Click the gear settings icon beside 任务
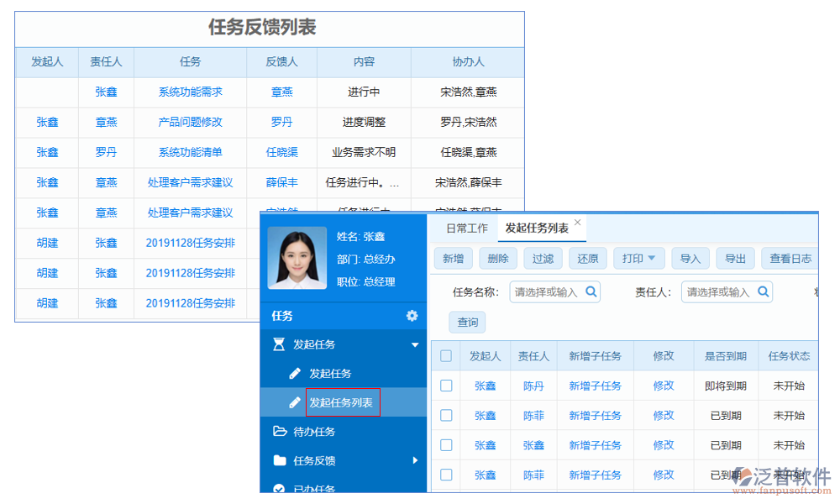840x504 pixels. [412, 316]
